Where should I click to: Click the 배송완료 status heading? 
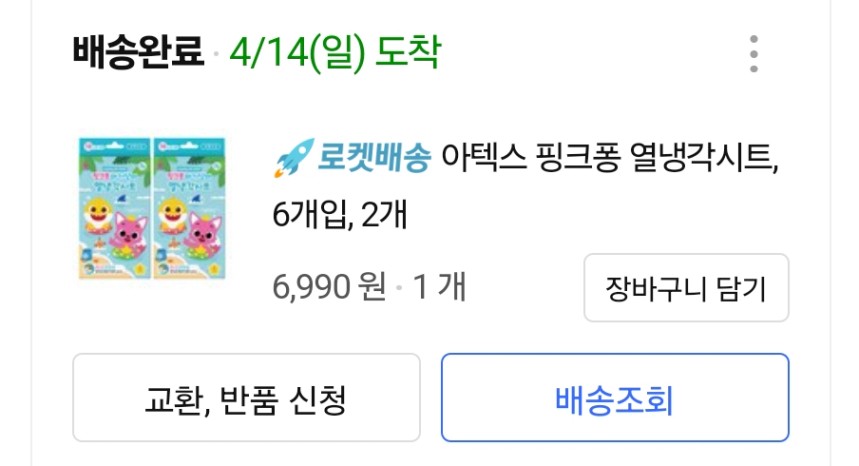click(x=137, y=52)
